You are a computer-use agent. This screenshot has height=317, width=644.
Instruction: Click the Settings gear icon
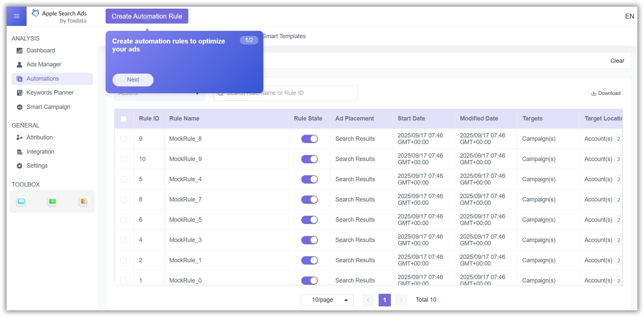[x=20, y=166]
